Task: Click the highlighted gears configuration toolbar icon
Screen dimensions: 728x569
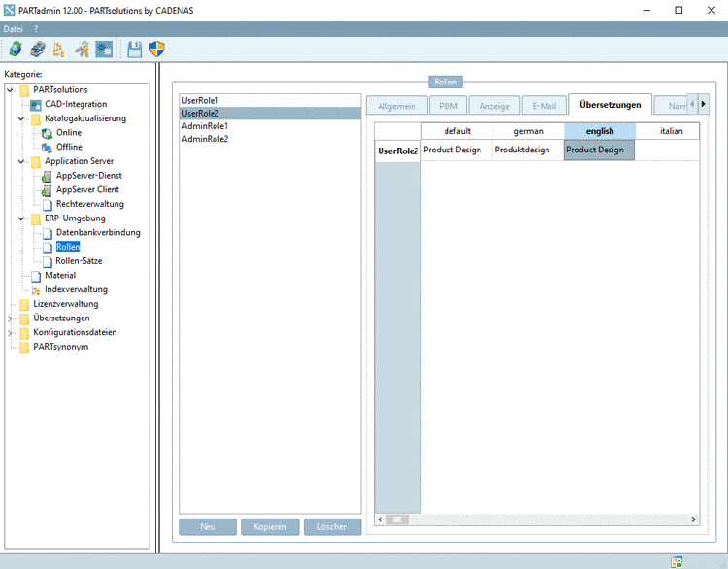Action: coord(104,49)
